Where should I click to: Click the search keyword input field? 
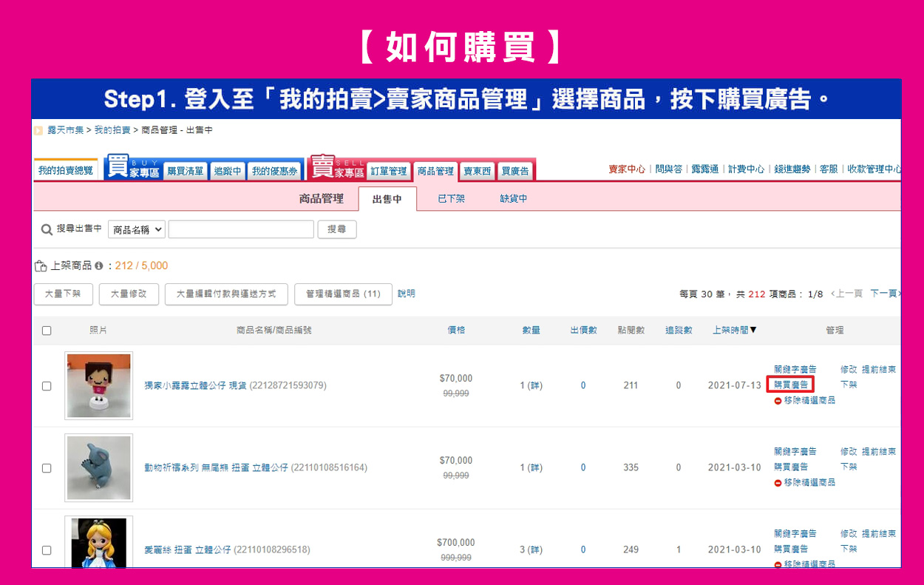pyautogui.click(x=241, y=230)
